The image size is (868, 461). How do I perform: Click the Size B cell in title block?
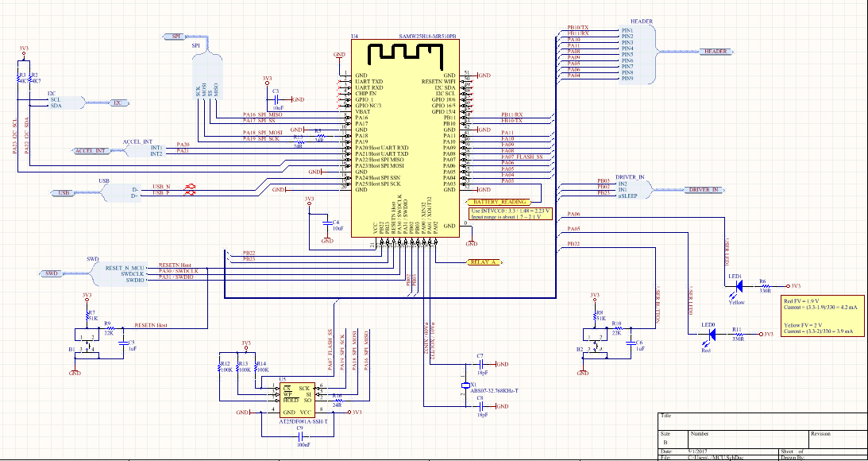(x=672, y=440)
